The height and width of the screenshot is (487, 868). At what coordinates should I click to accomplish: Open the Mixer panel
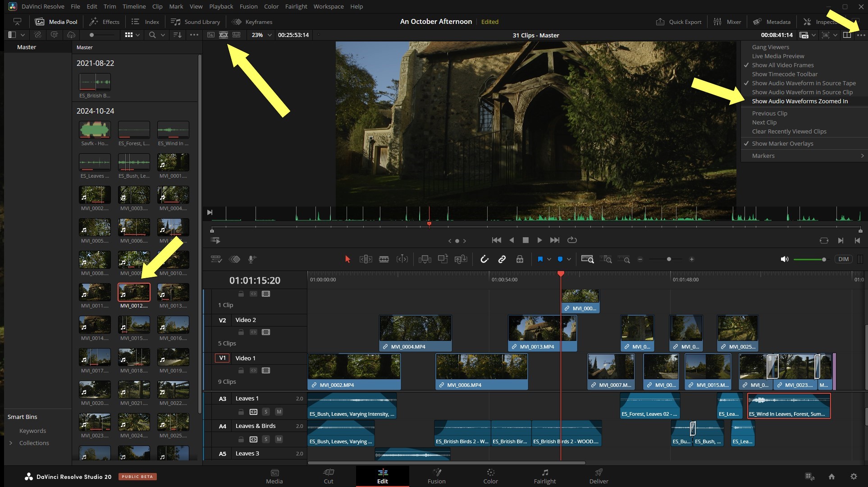pos(727,22)
